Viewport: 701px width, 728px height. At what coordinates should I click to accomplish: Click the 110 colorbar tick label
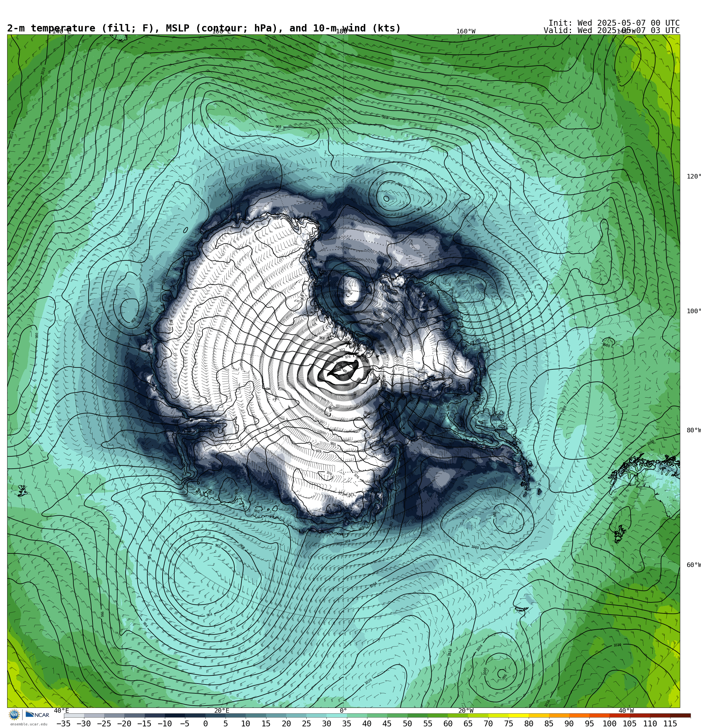coord(650,723)
